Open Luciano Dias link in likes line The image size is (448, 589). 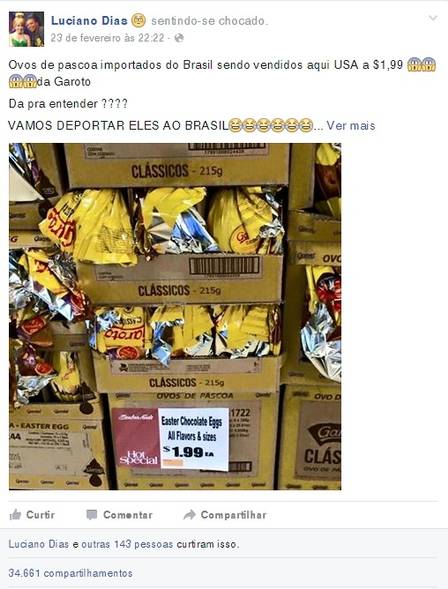tap(39, 544)
